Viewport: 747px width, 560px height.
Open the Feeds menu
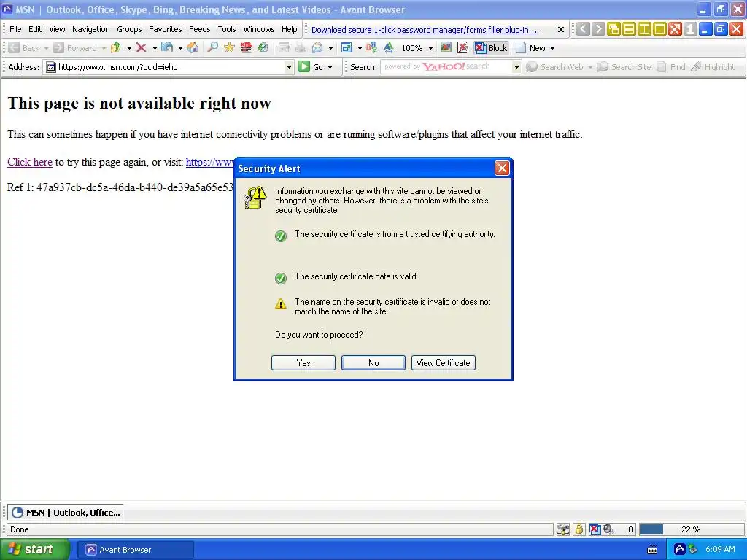point(200,29)
